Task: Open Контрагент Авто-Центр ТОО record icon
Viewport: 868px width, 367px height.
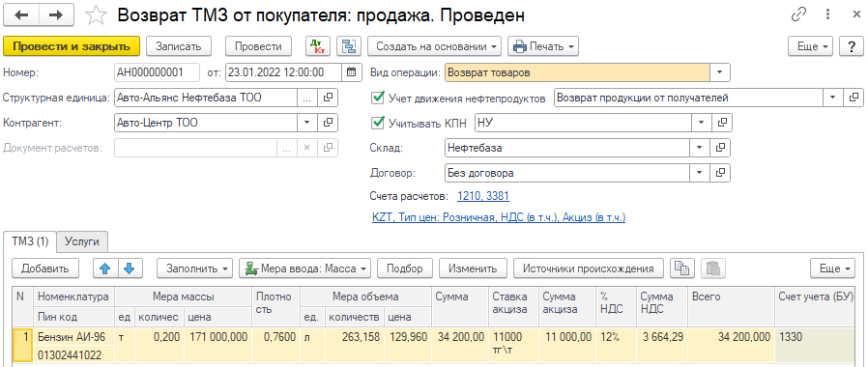Action: click(x=328, y=123)
